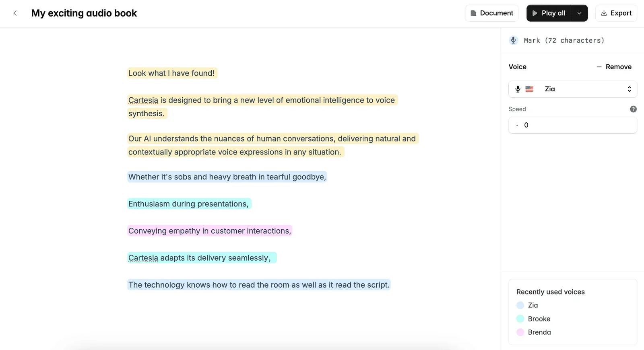The height and width of the screenshot is (350, 644).
Task: Click the 'Conveying empathy in customer interactions,' block
Action: coord(210,231)
